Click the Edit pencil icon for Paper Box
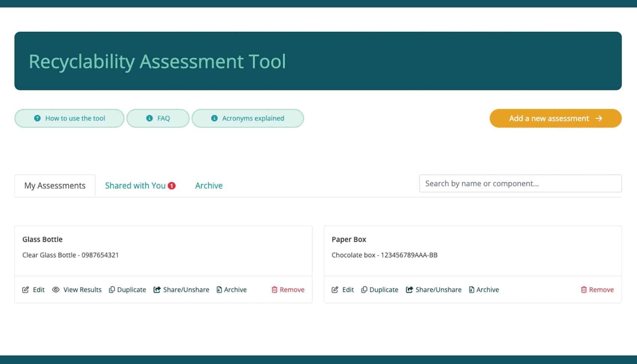The image size is (637, 364). (x=335, y=289)
